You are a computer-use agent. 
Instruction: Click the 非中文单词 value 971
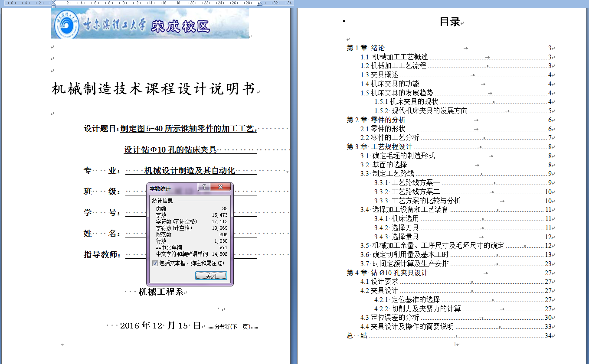(x=223, y=247)
